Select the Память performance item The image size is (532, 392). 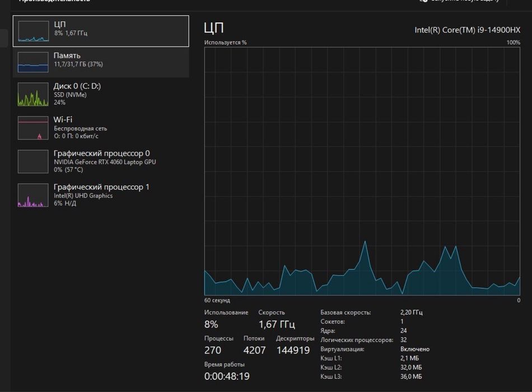coord(101,62)
